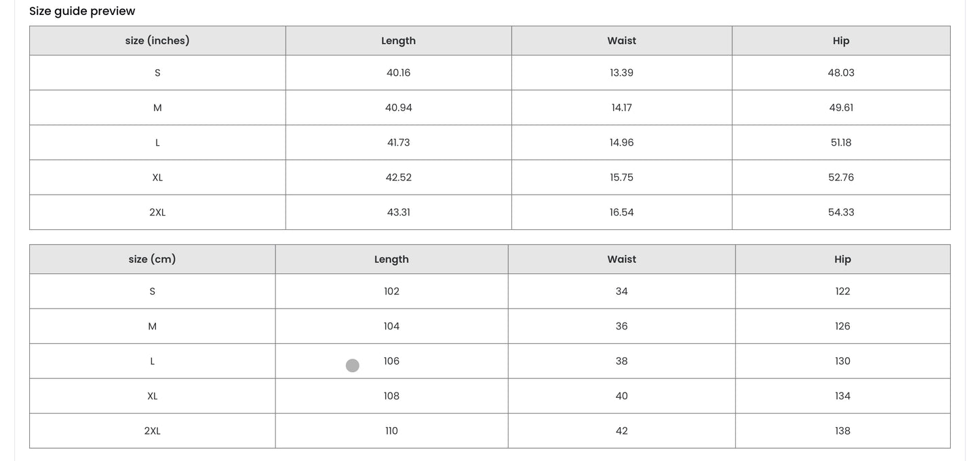Click the Length header in cm table

point(391,259)
